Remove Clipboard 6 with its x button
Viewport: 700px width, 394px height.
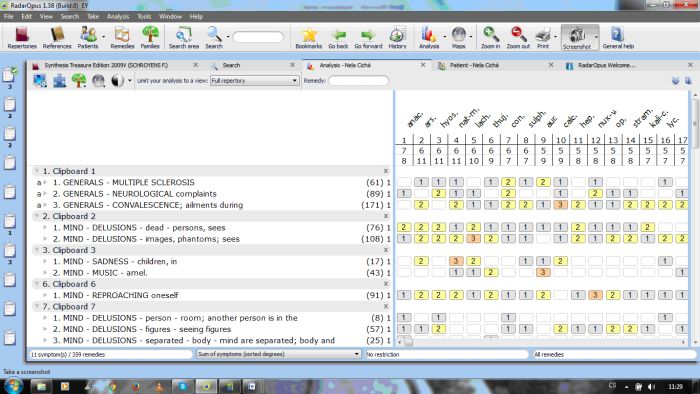click(x=386, y=284)
